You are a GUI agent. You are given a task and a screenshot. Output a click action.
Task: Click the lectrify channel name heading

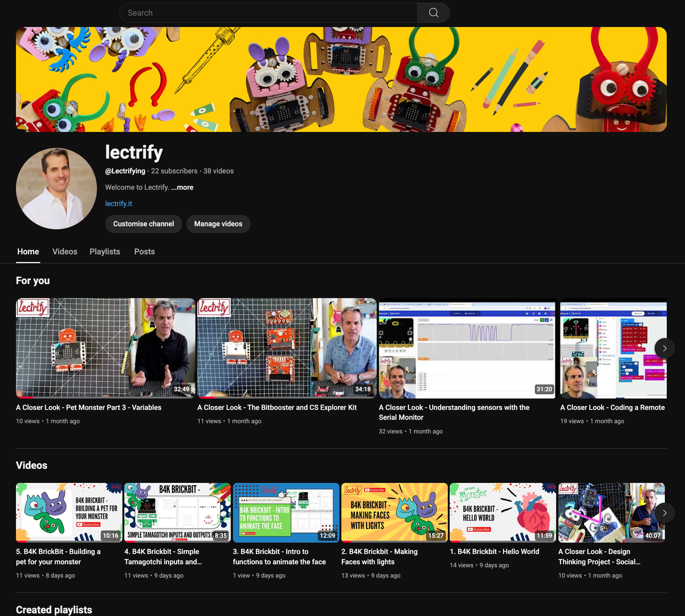click(134, 152)
